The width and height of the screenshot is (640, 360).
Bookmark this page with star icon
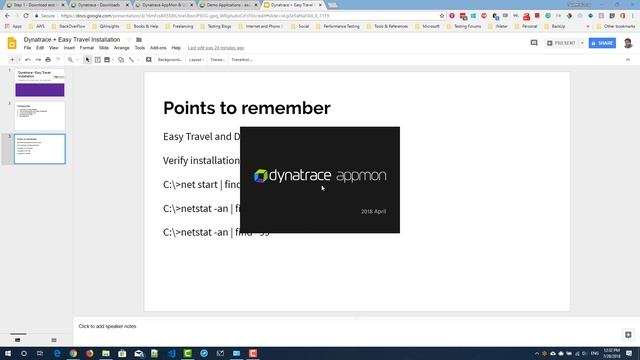pos(442,16)
